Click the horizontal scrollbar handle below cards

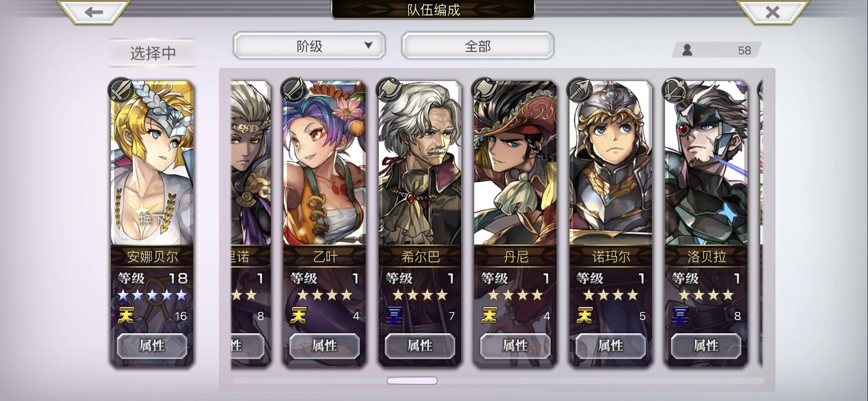(x=412, y=381)
